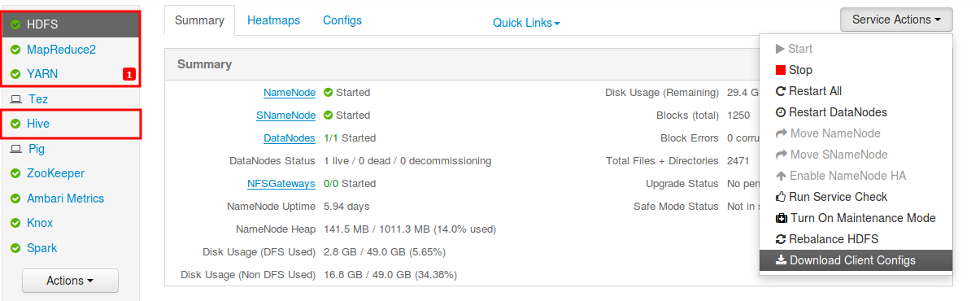Open the Service Actions dropdown

pyautogui.click(x=896, y=20)
